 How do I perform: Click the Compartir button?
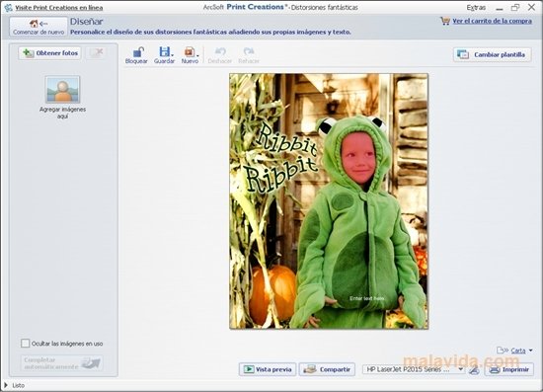(x=327, y=369)
